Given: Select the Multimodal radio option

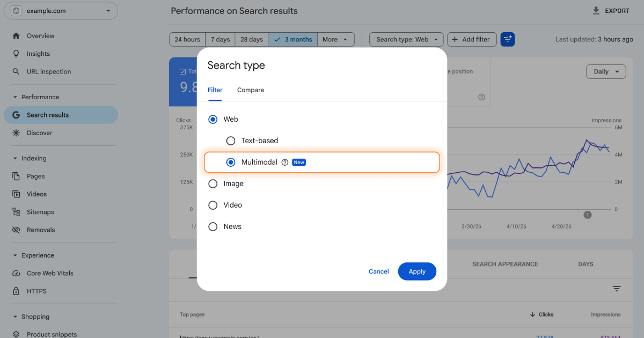Looking at the screenshot, I should tap(231, 162).
